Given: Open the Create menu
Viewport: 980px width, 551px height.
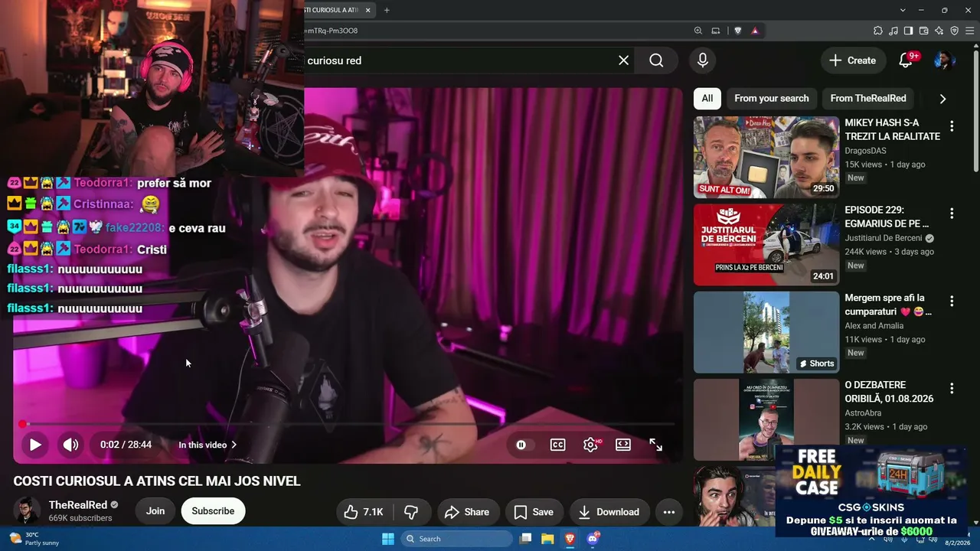Looking at the screenshot, I should point(852,60).
